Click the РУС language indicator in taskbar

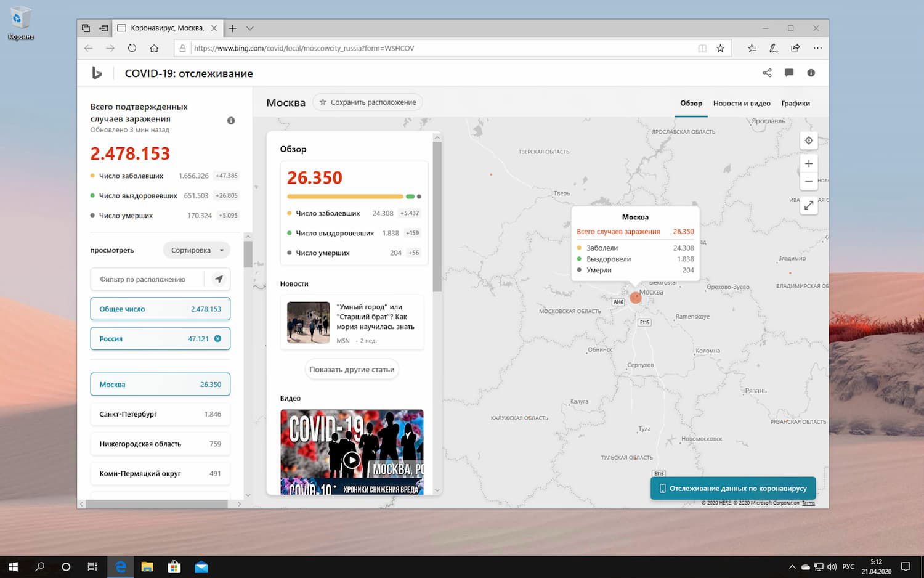tap(848, 567)
